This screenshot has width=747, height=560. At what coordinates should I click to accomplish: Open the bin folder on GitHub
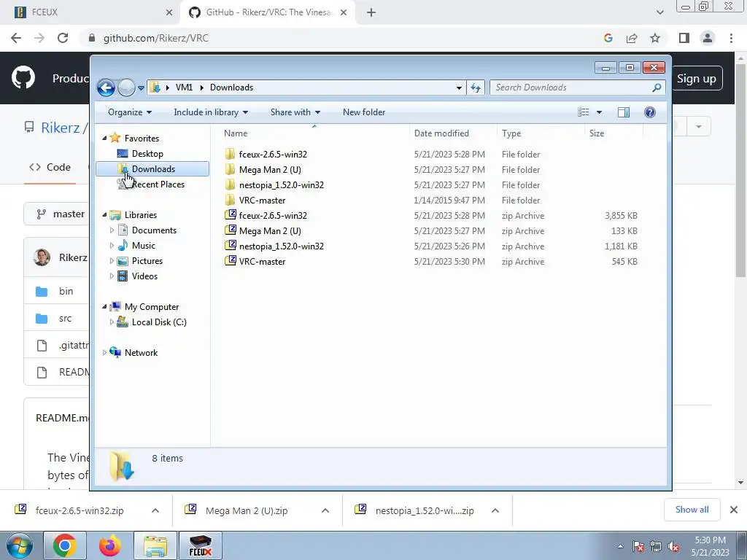coord(66,291)
